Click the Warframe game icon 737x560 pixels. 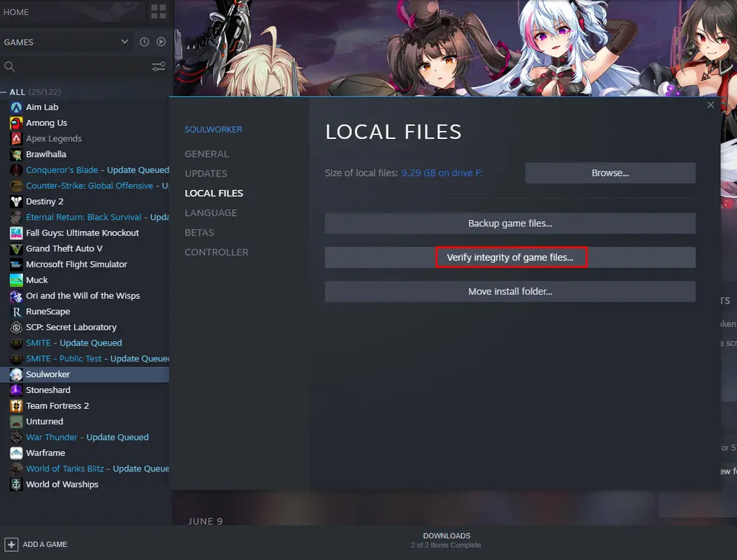point(16,453)
